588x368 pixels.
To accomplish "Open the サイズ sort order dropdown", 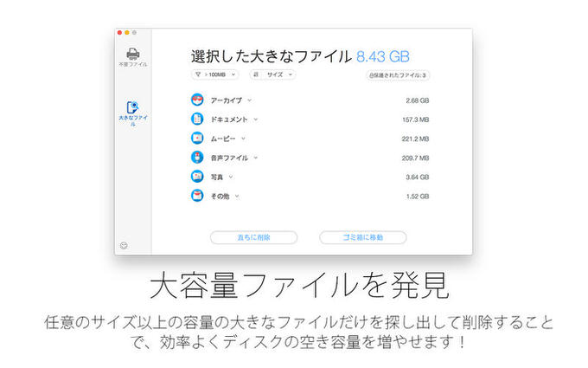I will point(272,75).
